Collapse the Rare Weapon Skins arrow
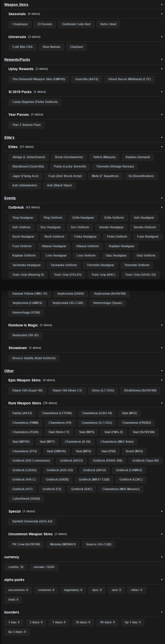The height and width of the screenshot is (644, 165). (162, 403)
